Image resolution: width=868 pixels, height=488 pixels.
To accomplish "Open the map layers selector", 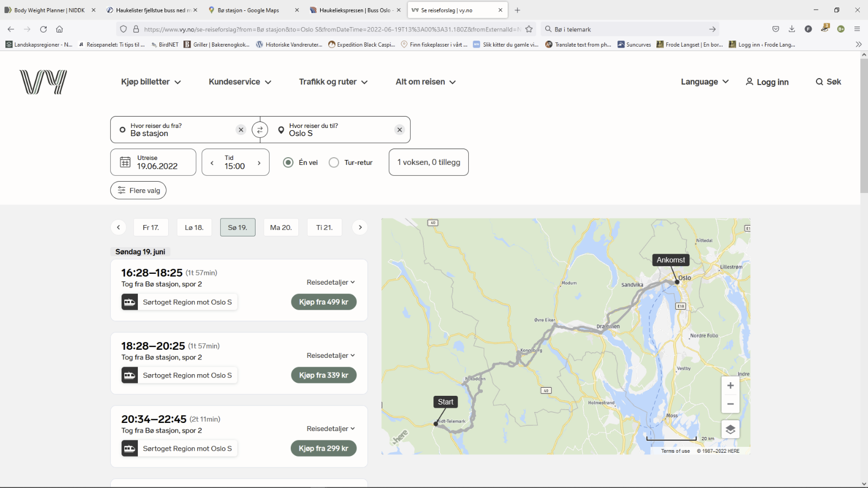I will pyautogui.click(x=730, y=429).
